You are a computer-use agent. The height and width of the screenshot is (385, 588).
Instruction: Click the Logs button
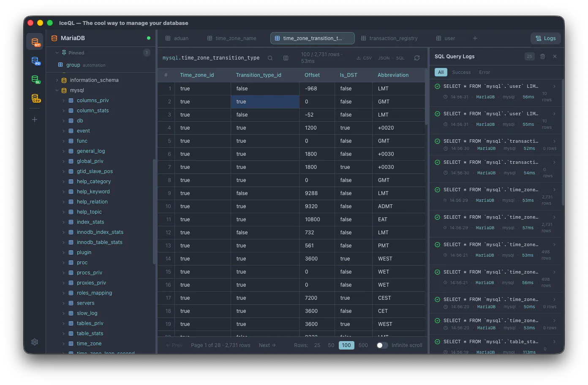click(x=546, y=38)
